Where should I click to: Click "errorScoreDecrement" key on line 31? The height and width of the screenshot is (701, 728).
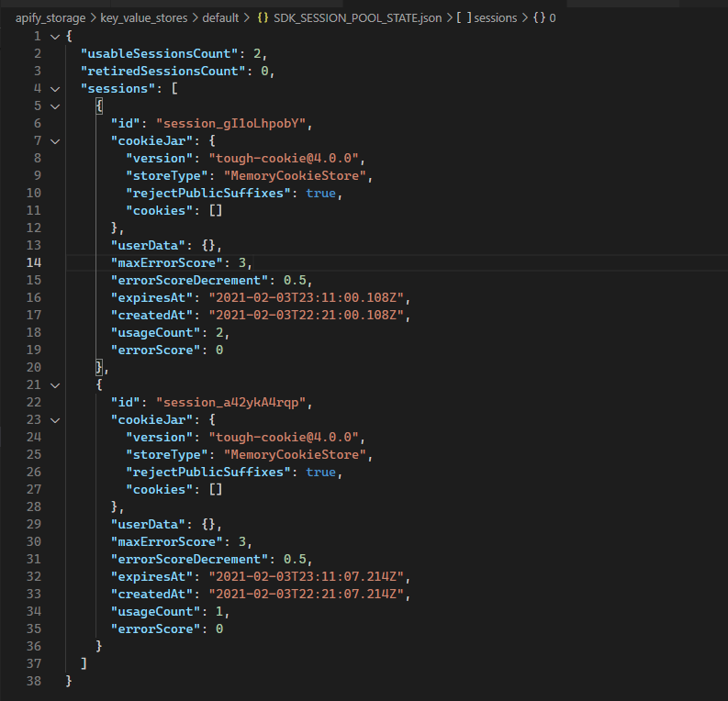point(189,560)
